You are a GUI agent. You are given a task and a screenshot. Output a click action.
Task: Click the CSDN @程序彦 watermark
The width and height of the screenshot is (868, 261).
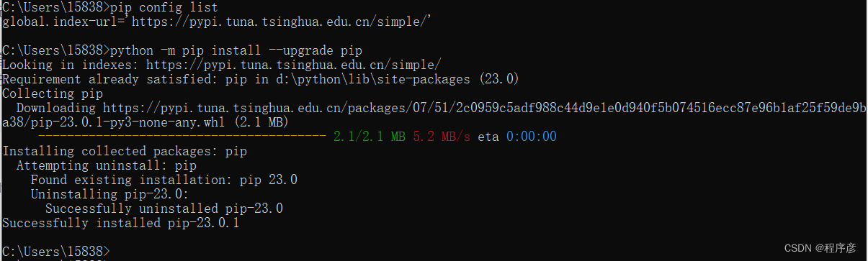point(820,248)
